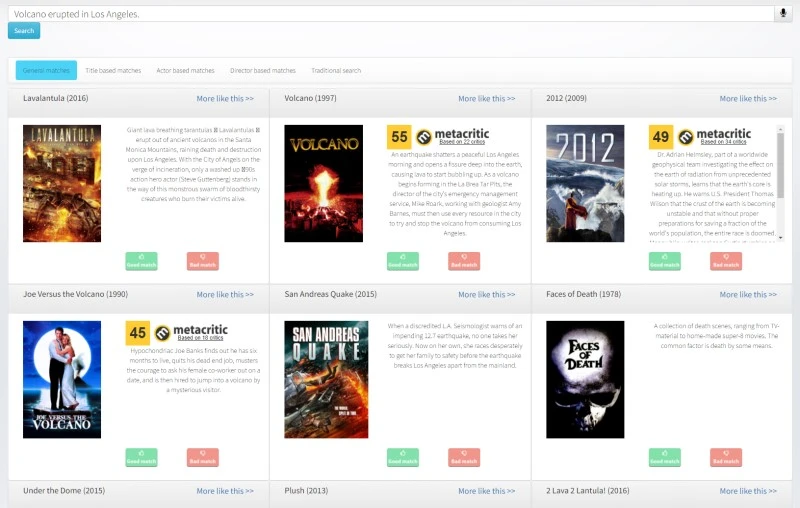Click the search query input field
Viewport: 800px width, 508px height.
pos(390,14)
